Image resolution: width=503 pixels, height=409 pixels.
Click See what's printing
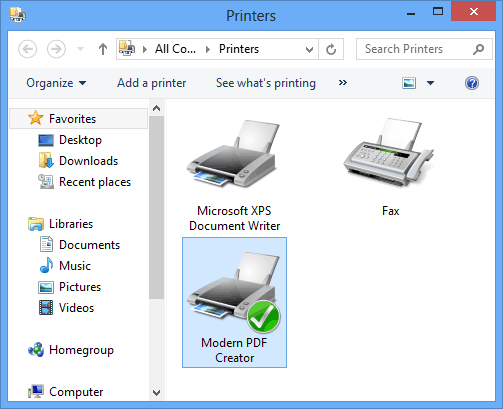266,83
